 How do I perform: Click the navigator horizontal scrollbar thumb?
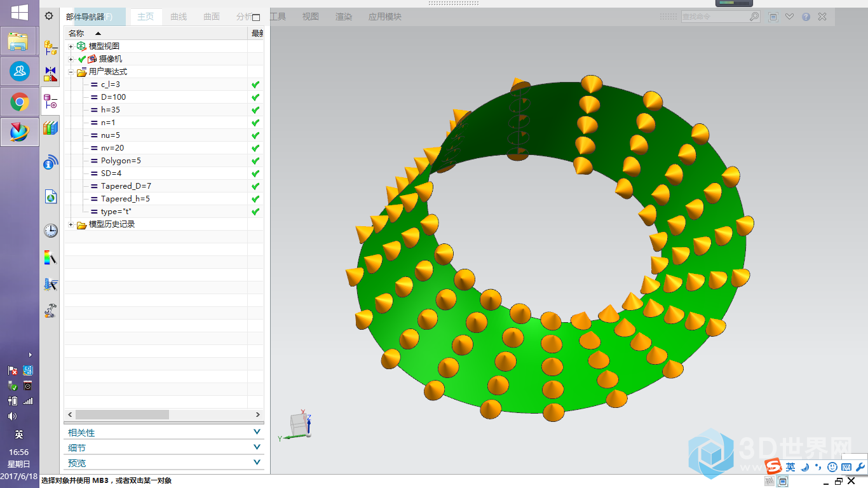122,414
